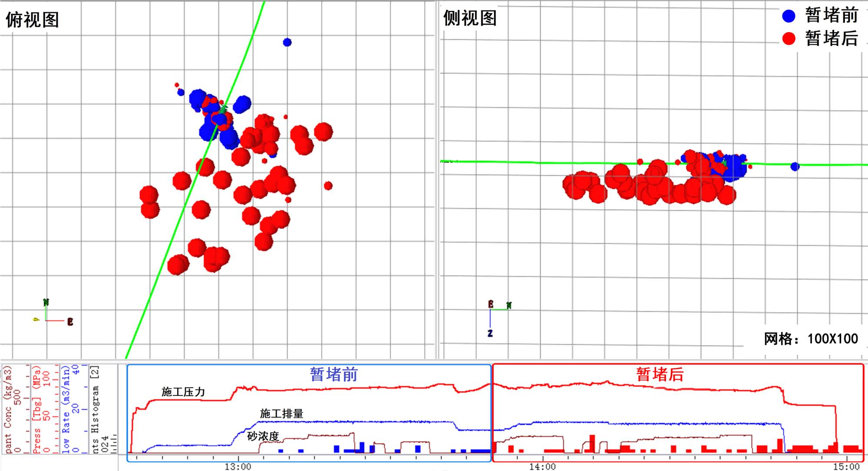868x471 pixels.
Task: Click the 侧视图 view label
Action: pos(470,18)
